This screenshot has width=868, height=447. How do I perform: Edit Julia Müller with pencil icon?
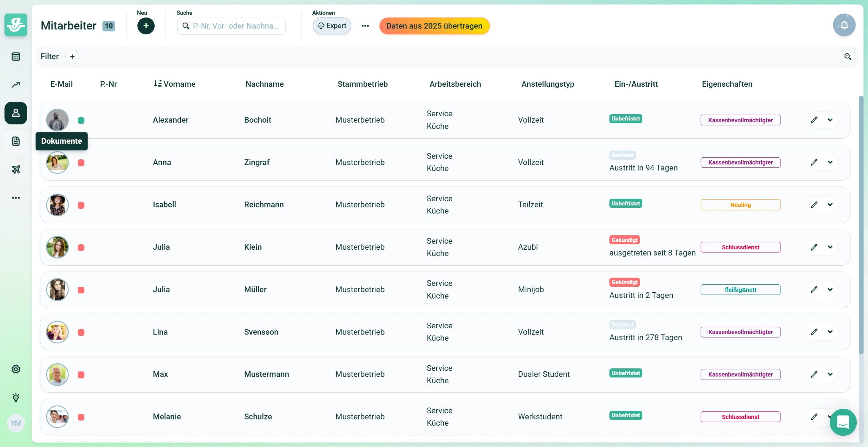(x=814, y=289)
